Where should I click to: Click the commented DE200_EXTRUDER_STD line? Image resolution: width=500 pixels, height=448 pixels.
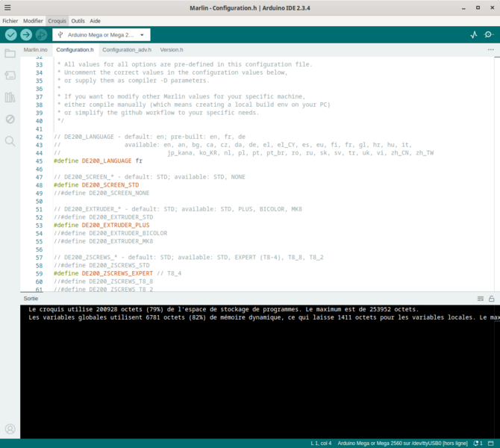(103, 217)
